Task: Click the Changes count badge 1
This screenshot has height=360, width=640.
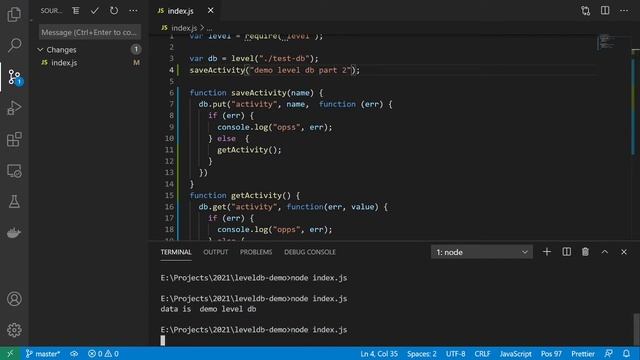Action: pos(136,49)
